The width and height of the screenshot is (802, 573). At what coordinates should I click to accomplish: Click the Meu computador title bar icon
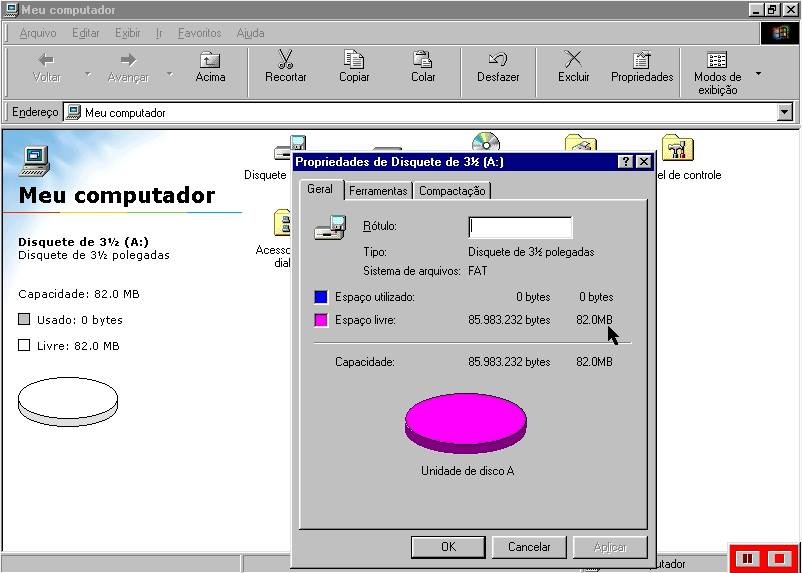pos(11,10)
